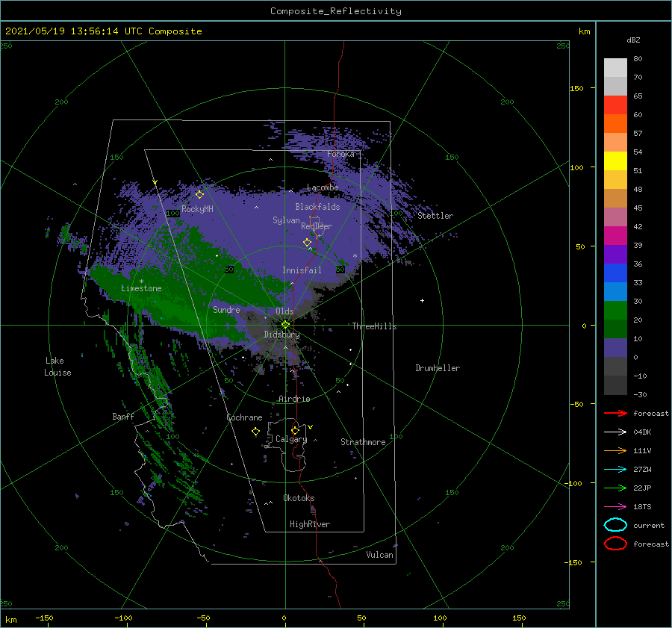Click the Ponoka label
672x628 pixels.
pyautogui.click(x=340, y=154)
